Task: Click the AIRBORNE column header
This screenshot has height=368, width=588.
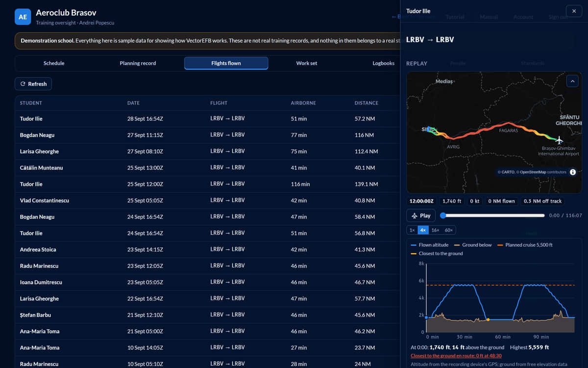Action: 303,103
